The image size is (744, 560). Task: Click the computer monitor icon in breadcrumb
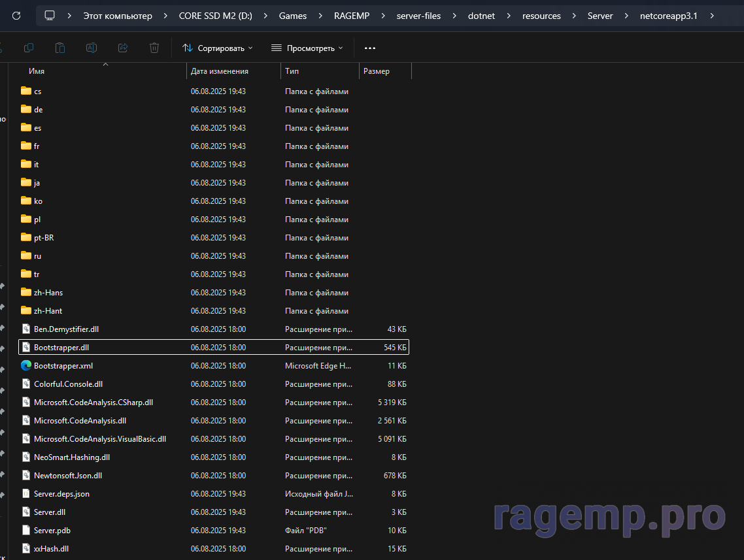(x=49, y=16)
